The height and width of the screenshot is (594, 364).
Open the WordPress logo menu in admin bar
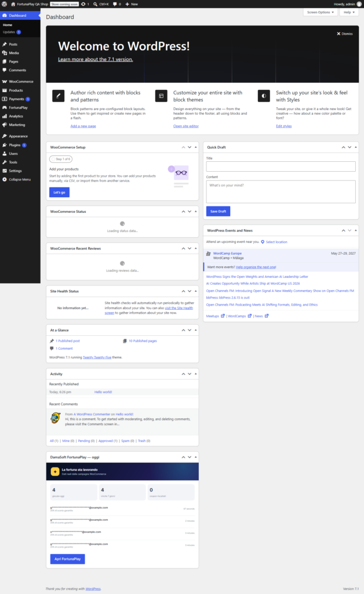pos(4,4)
